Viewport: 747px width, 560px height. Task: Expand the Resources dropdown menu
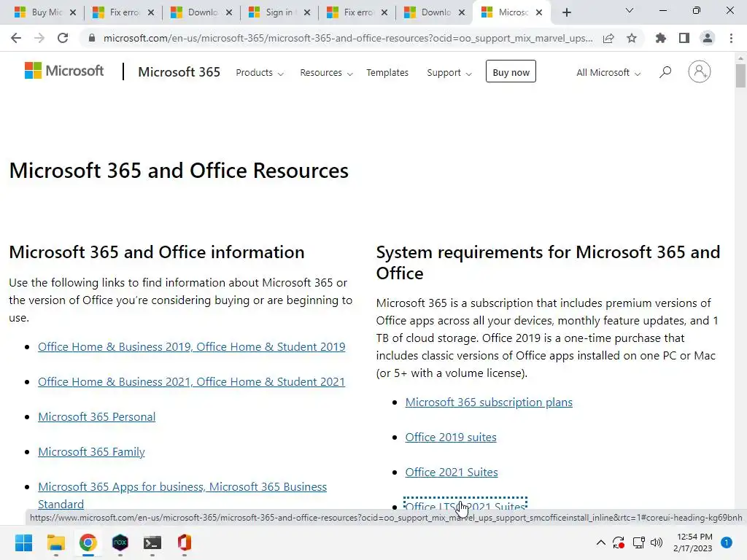click(x=326, y=73)
